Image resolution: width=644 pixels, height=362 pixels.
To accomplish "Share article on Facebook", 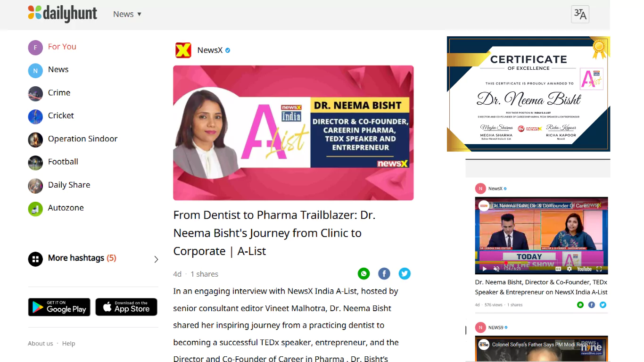I will (x=384, y=273).
